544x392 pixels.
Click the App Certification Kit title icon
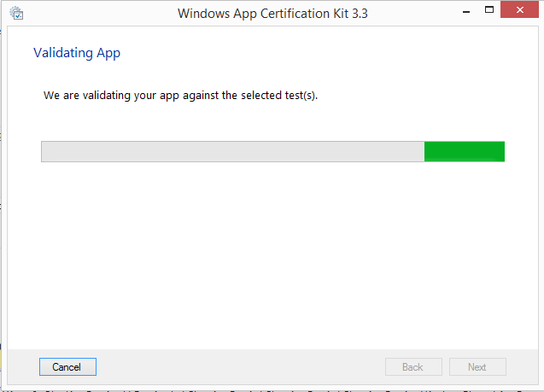point(16,13)
